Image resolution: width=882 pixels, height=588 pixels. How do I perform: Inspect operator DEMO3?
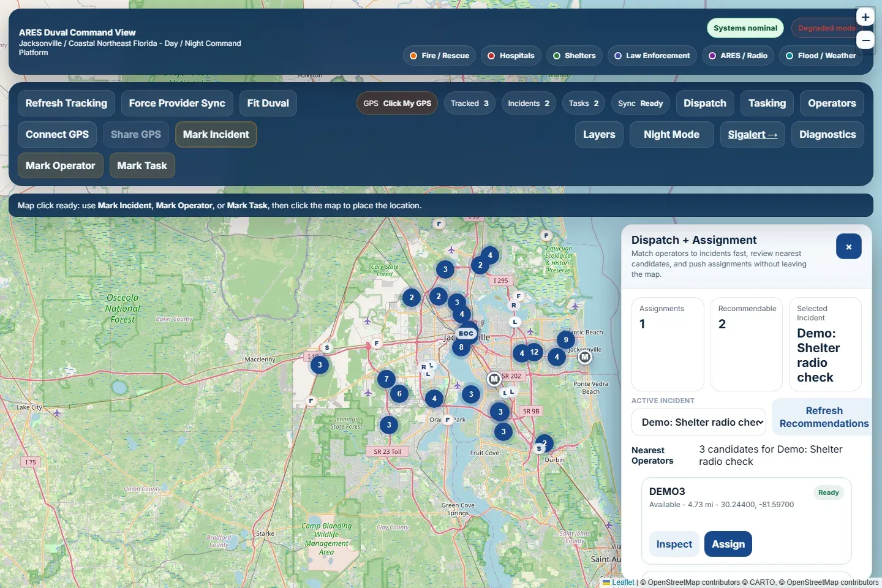coord(674,544)
